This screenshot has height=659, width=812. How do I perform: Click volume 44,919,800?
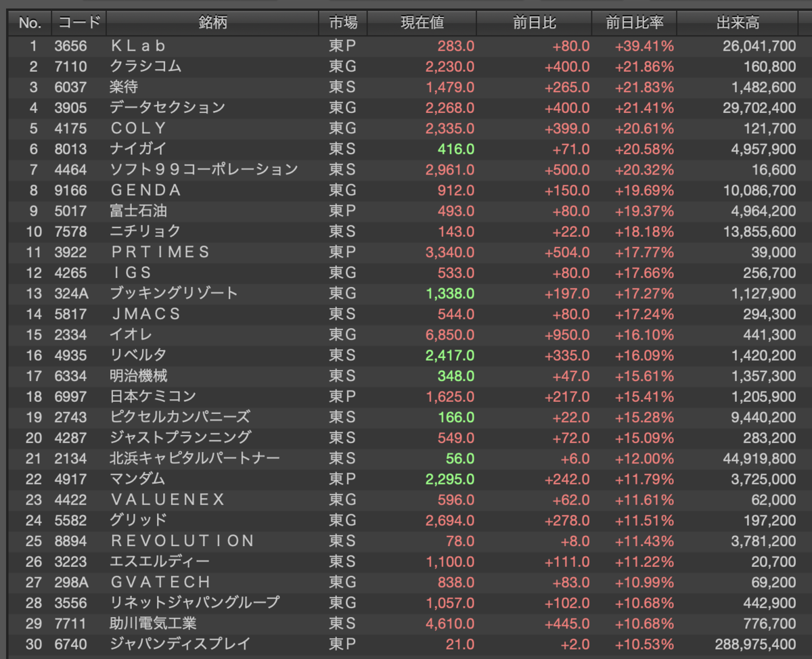759,459
